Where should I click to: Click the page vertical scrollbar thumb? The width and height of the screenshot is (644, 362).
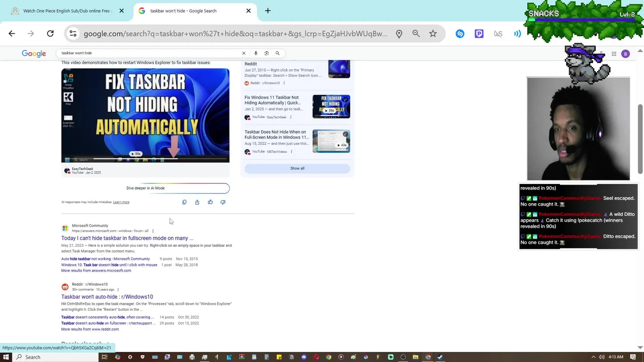(640, 139)
